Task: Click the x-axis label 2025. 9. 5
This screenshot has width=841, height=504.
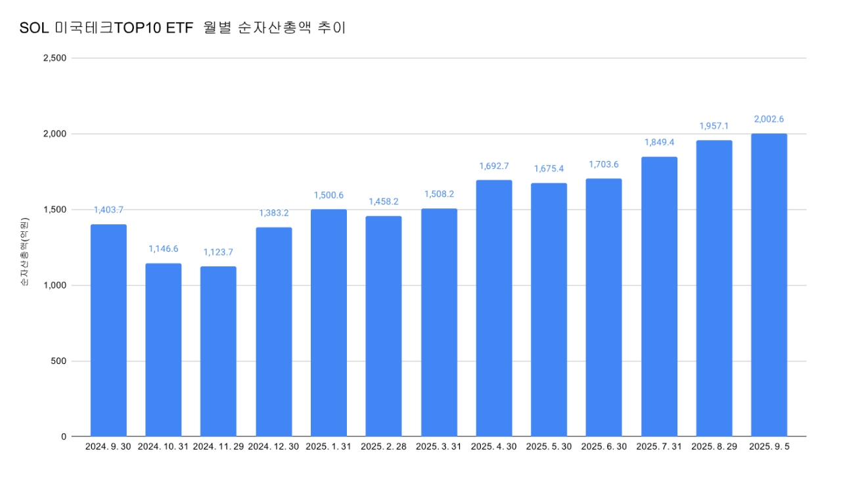Action: 769,446
